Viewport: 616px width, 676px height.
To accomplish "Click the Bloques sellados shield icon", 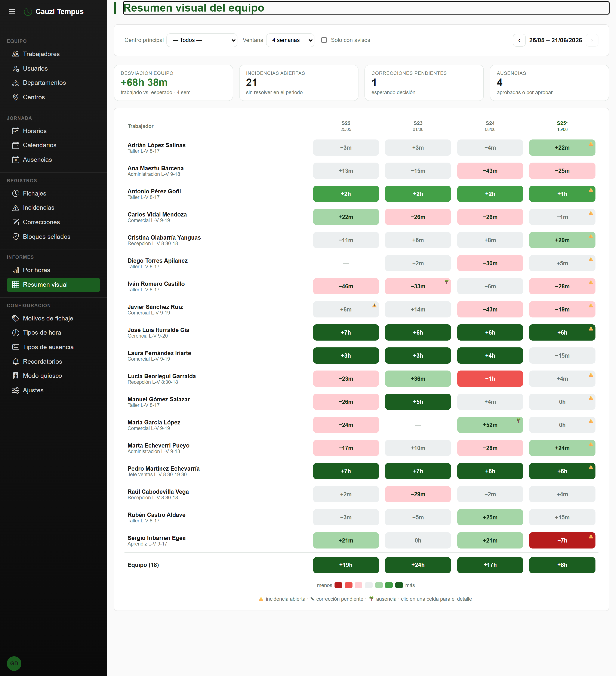I will coord(15,237).
